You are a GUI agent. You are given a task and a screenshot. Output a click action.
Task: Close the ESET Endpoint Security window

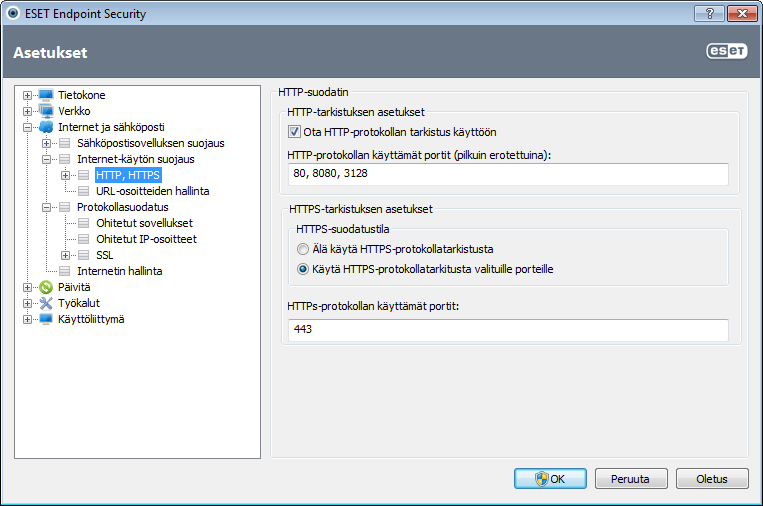[742, 14]
